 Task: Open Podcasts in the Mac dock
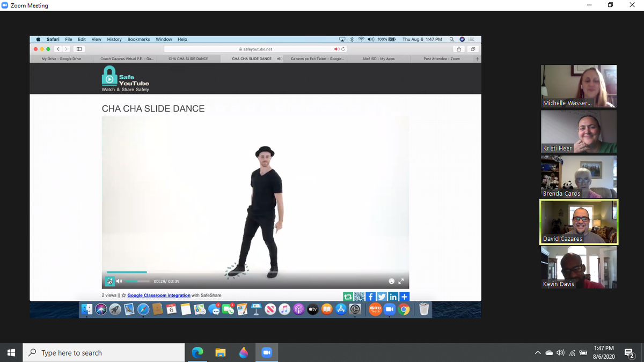tap(299, 309)
